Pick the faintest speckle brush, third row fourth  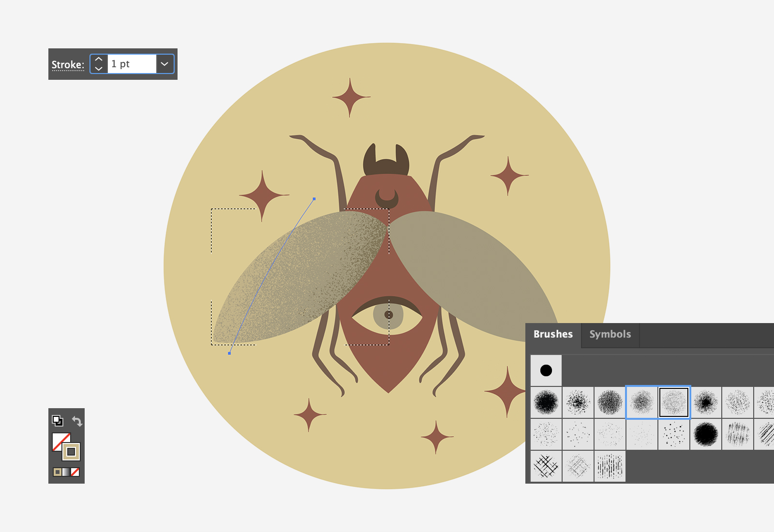point(642,434)
